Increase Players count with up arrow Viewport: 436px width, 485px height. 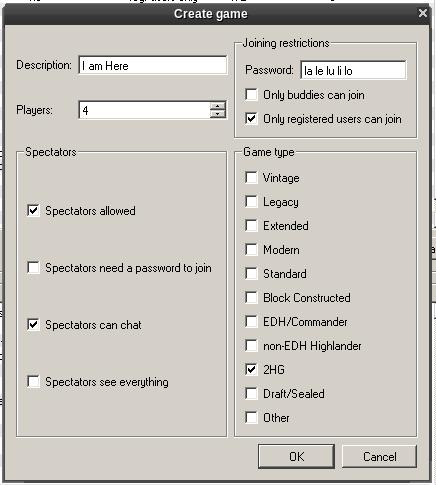[218, 106]
